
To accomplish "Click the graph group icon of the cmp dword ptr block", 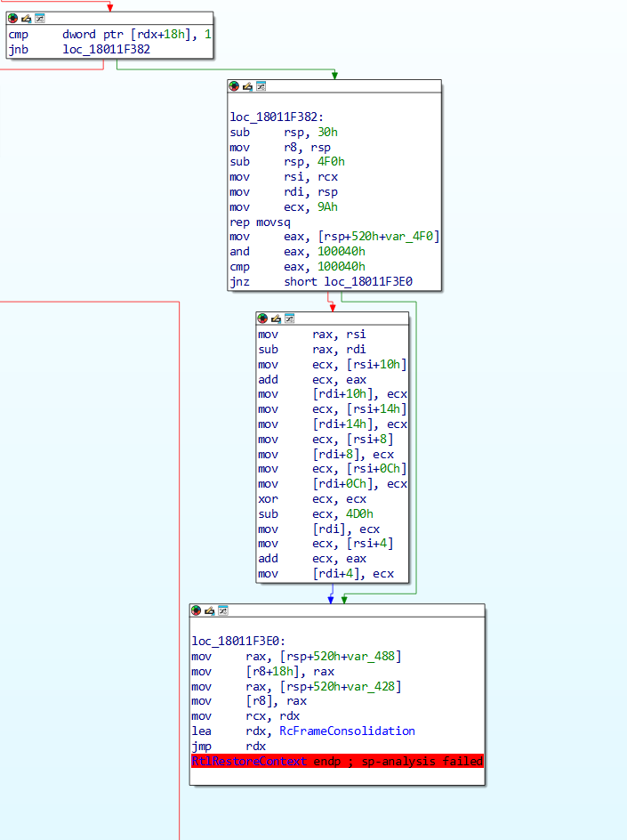I will 40,18.
